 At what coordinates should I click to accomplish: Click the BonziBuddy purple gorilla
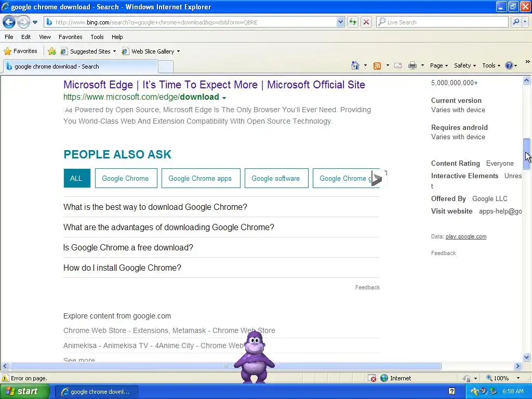[254, 357]
